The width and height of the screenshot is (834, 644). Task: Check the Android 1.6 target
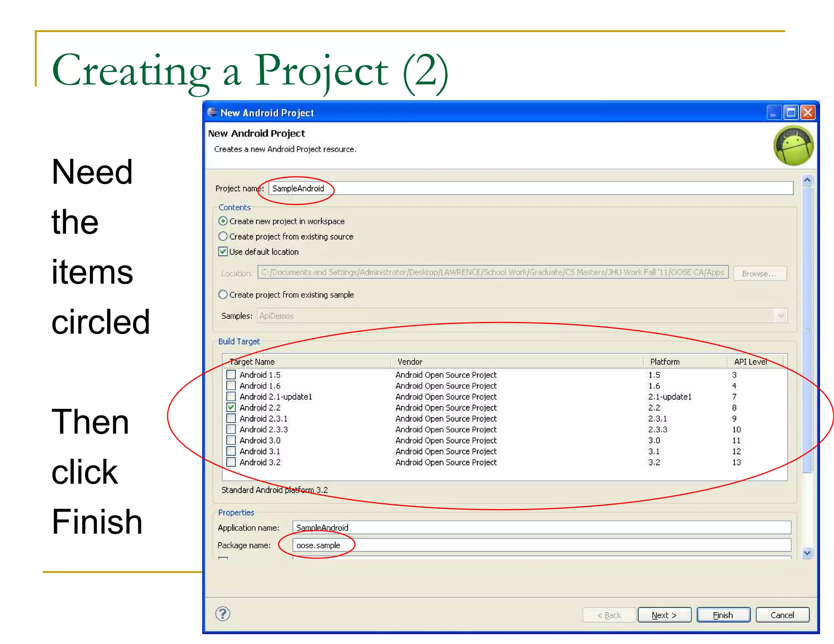click(x=231, y=385)
